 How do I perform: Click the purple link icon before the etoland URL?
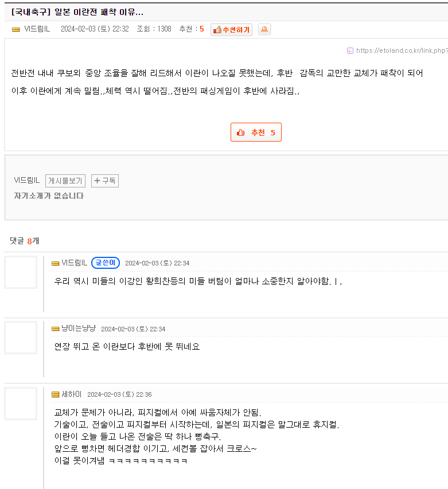[350, 50]
